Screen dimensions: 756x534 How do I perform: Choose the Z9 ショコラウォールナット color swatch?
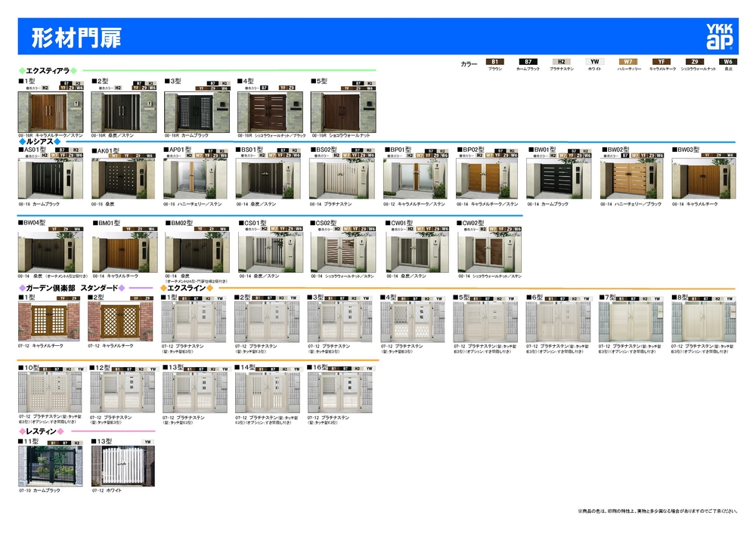coord(694,62)
